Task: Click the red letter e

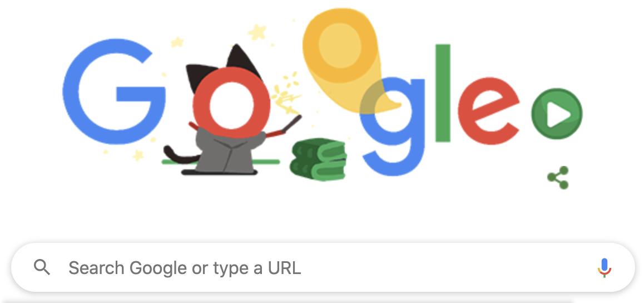Action: click(489, 110)
